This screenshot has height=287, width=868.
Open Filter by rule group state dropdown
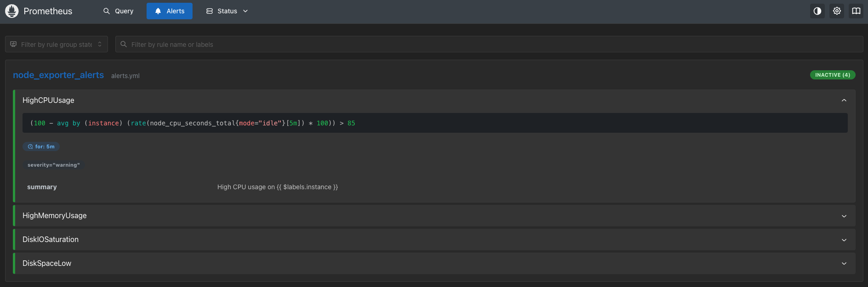[57, 45]
